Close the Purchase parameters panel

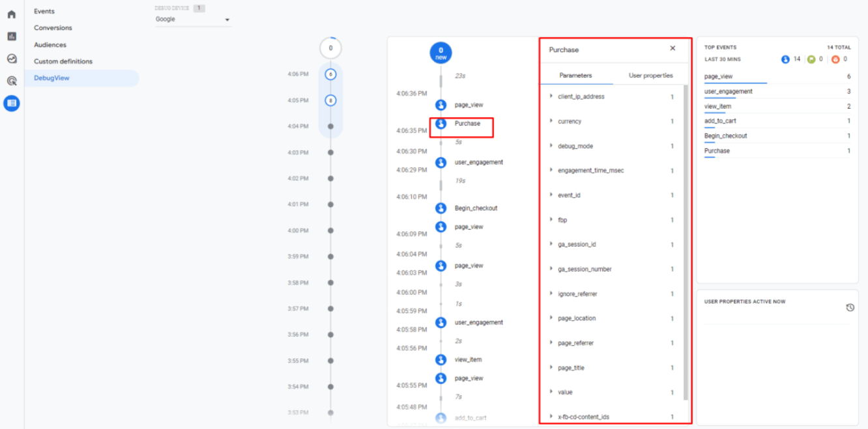tap(673, 49)
